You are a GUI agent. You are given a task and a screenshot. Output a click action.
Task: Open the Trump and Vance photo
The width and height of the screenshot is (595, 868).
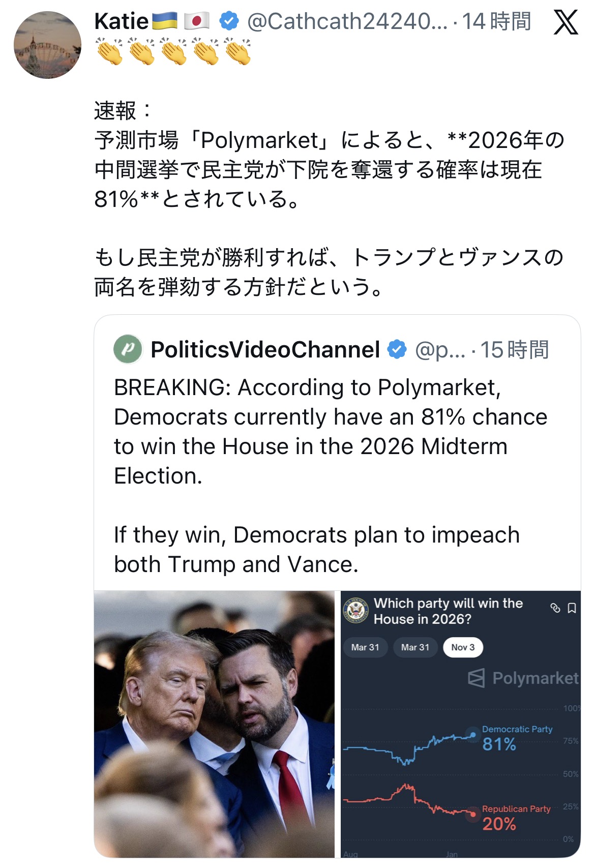coord(214,724)
